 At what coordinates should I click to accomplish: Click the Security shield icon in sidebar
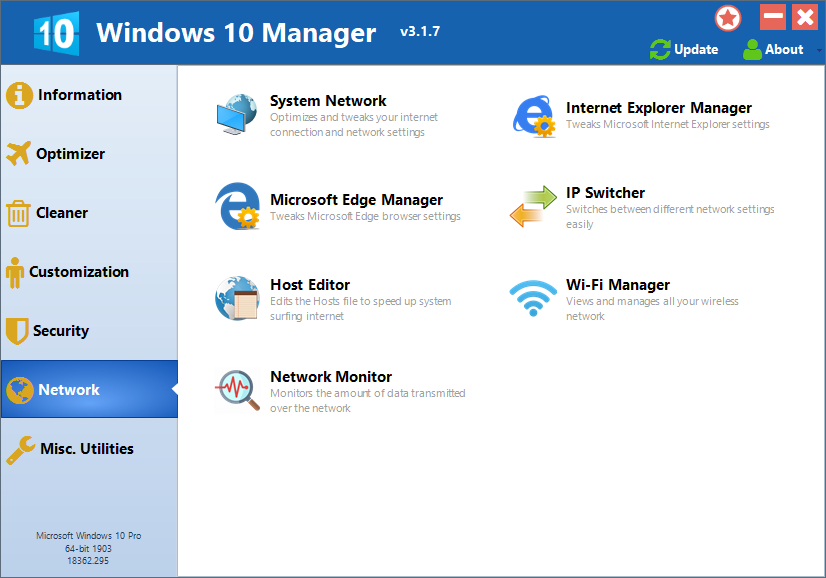click(x=18, y=330)
